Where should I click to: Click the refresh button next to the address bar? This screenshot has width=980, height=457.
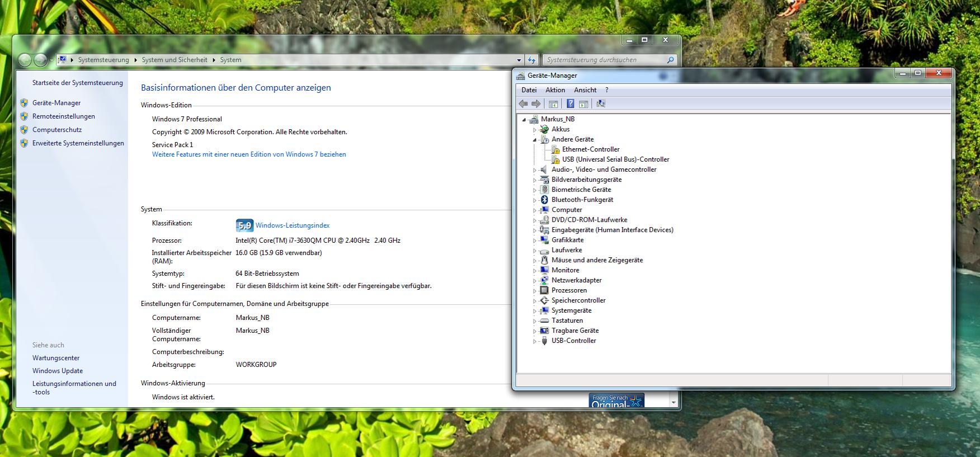[x=532, y=60]
